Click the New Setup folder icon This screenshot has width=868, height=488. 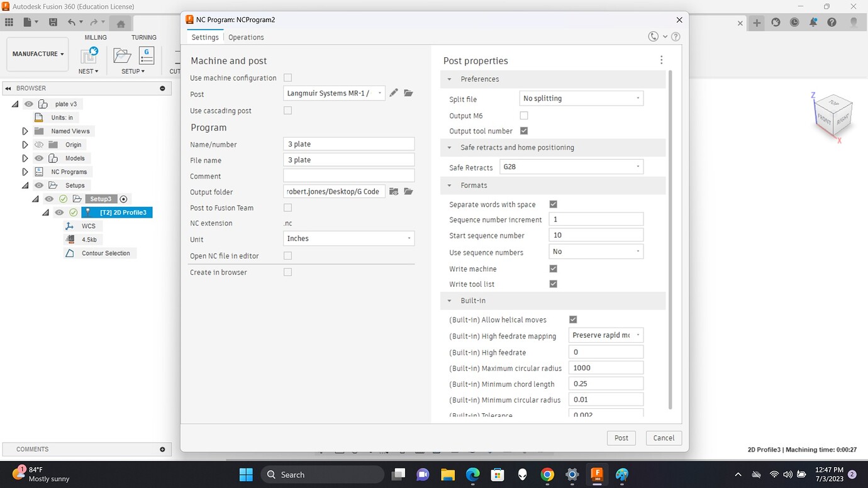122,55
